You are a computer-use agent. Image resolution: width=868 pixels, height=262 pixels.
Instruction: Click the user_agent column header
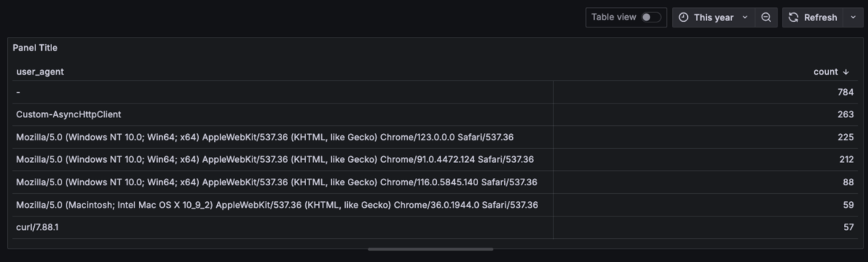[x=40, y=72]
